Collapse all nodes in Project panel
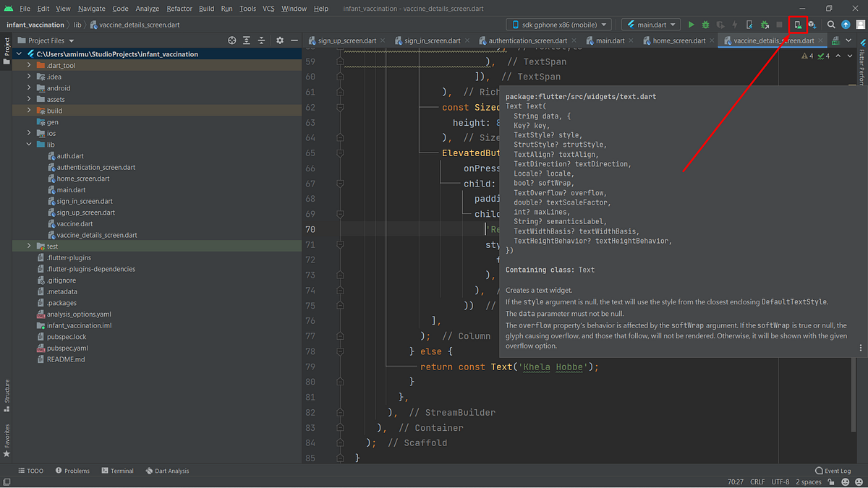868x488 pixels. [x=262, y=40]
